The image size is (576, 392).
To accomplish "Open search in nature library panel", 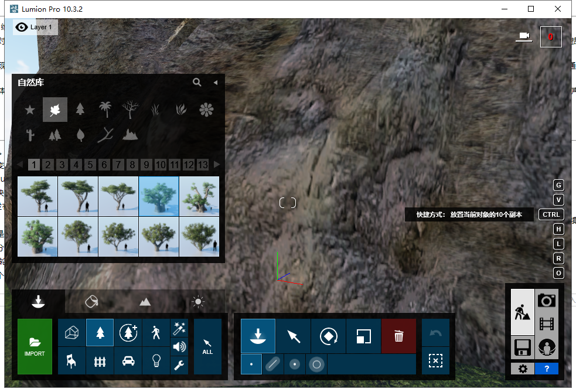I will pyautogui.click(x=197, y=82).
